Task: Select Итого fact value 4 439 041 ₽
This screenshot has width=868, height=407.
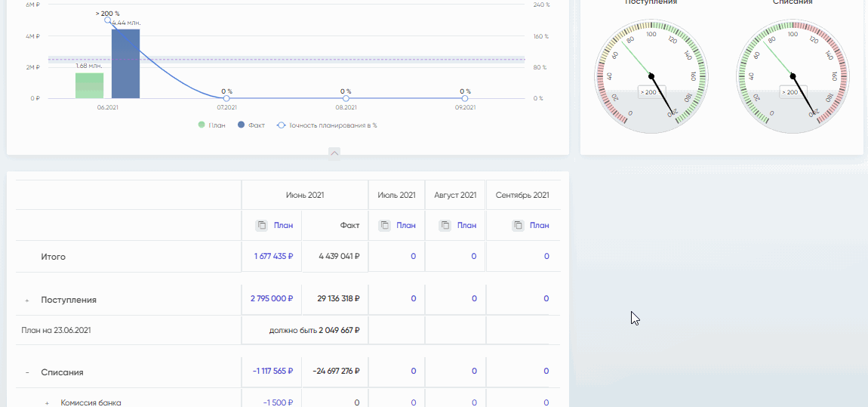Action: click(340, 257)
